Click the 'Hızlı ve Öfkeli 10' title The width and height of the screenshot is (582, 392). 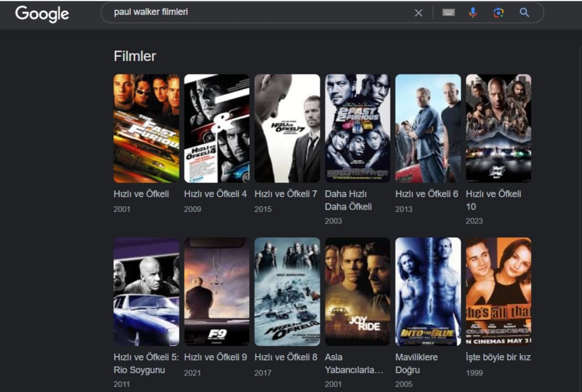click(494, 201)
